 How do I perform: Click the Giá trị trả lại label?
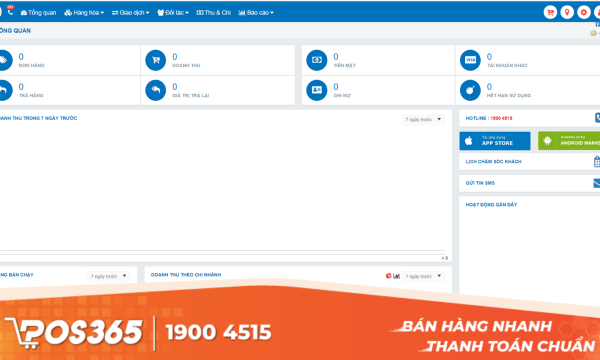191,96
